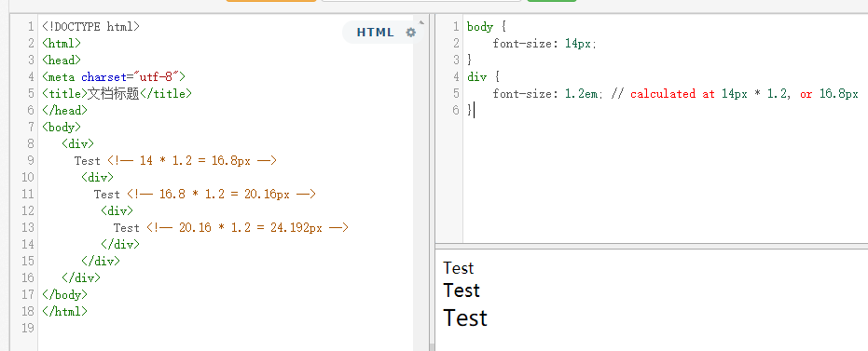
Task: Place cursor in the title tag line
Action: (x=117, y=93)
